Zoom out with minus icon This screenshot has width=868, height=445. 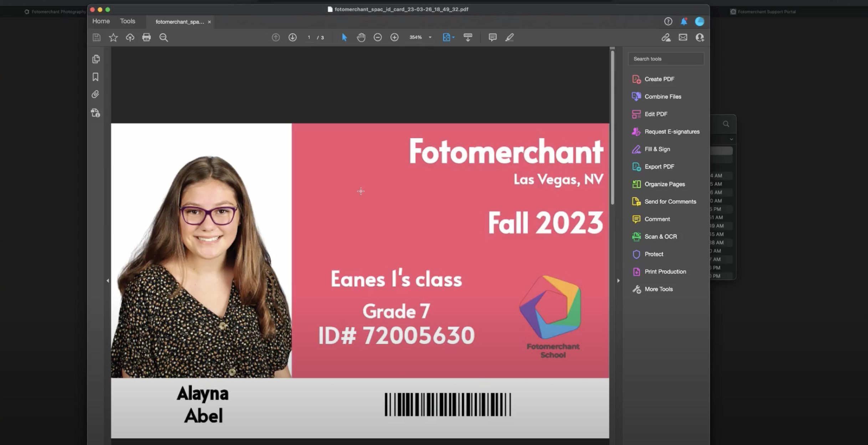coord(378,37)
